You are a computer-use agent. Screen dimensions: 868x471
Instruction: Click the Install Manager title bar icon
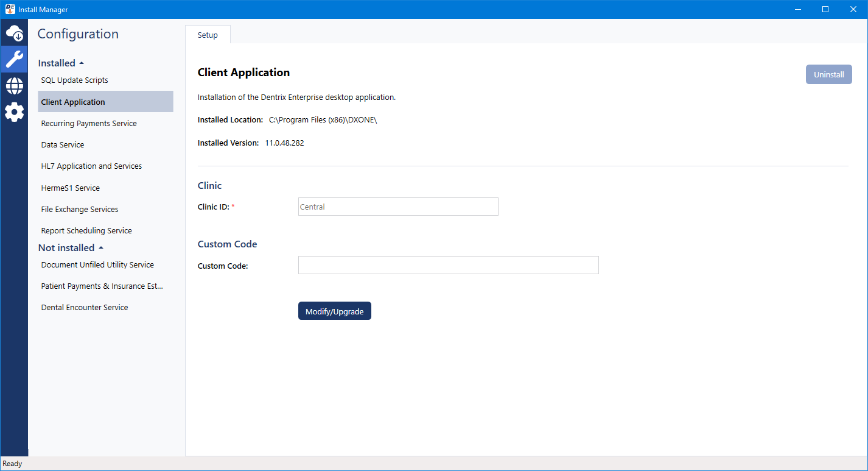(x=10, y=9)
